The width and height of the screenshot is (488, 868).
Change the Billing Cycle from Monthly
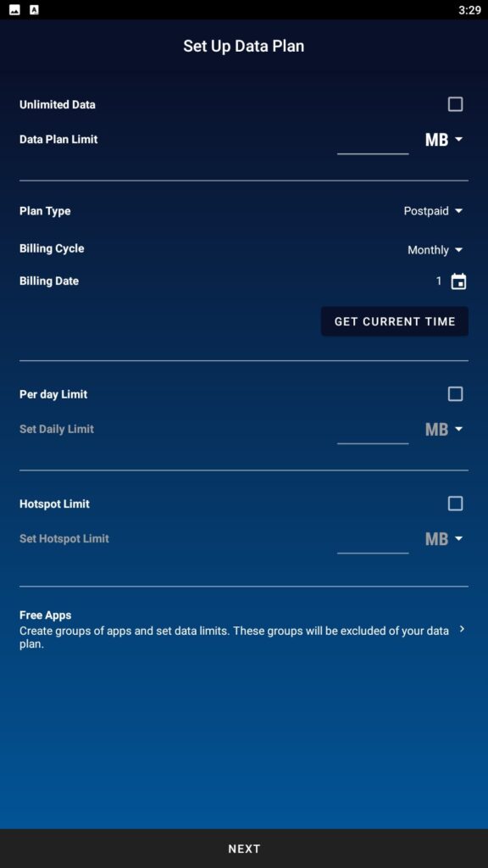(x=435, y=249)
